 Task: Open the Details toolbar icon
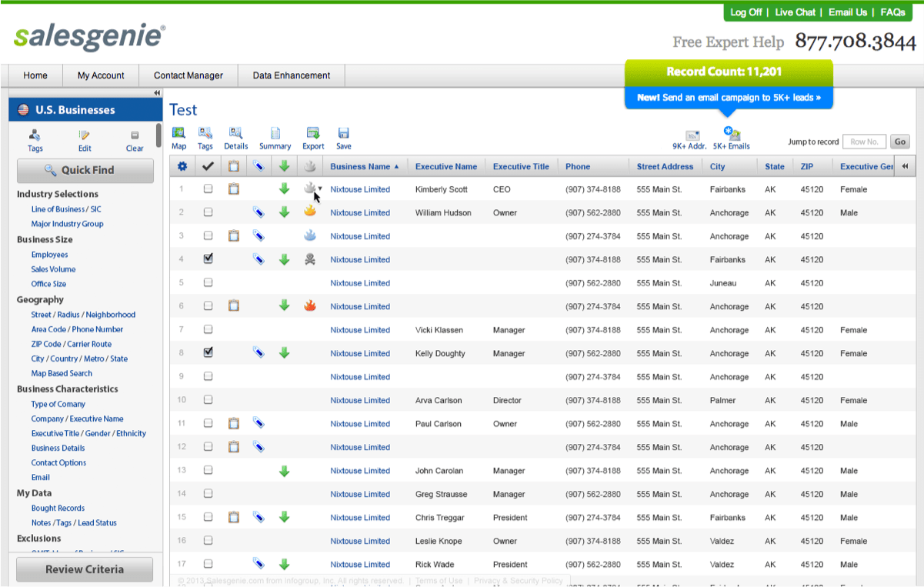[235, 133]
